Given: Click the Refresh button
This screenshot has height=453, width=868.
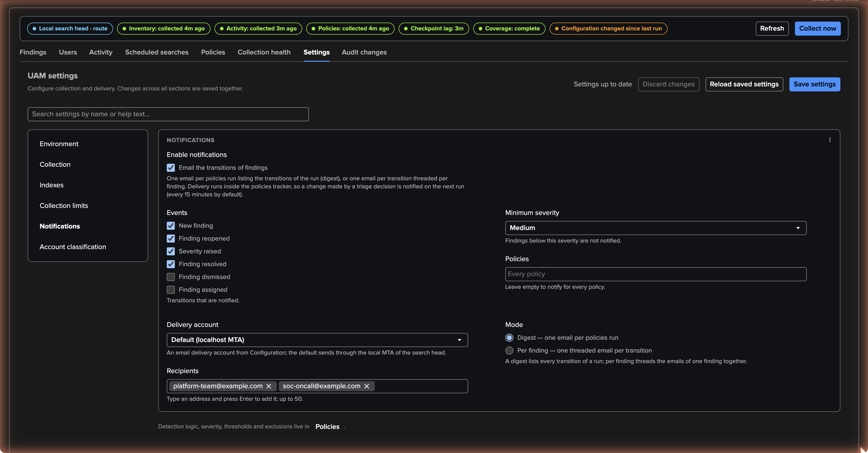Looking at the screenshot, I should pyautogui.click(x=772, y=28).
